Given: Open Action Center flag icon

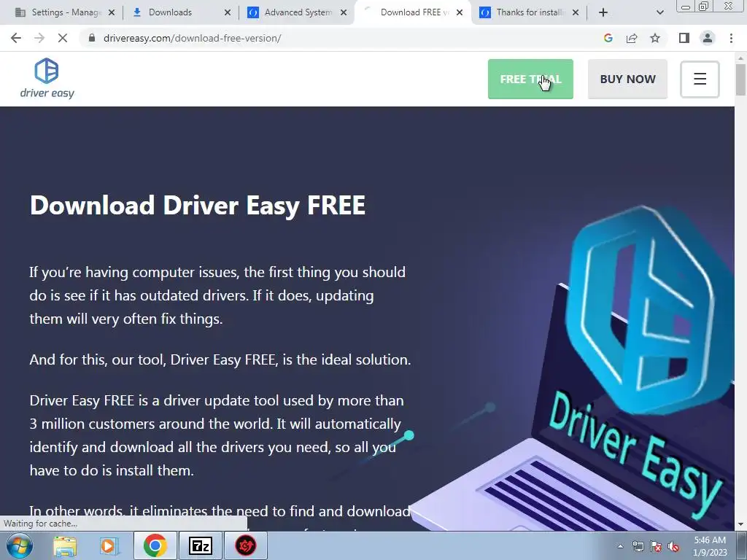Looking at the screenshot, I should pyautogui.click(x=656, y=547).
